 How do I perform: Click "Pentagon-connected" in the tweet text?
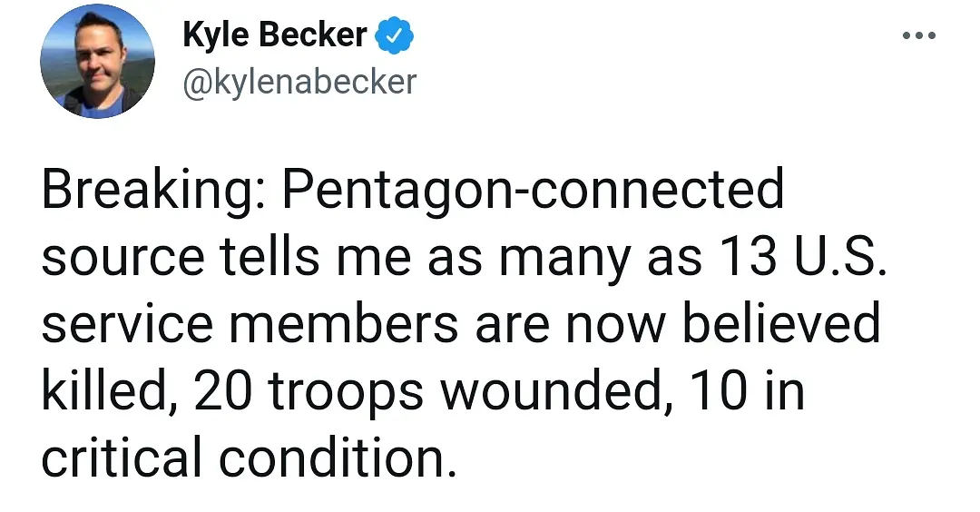pos(534,192)
